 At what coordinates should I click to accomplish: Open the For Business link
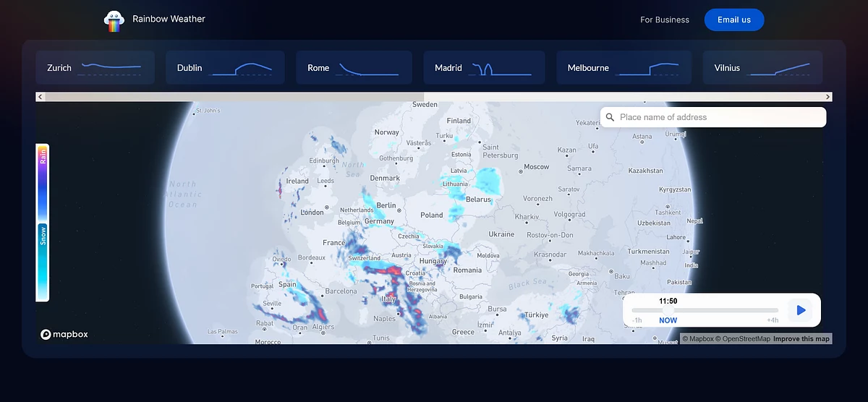pos(665,20)
